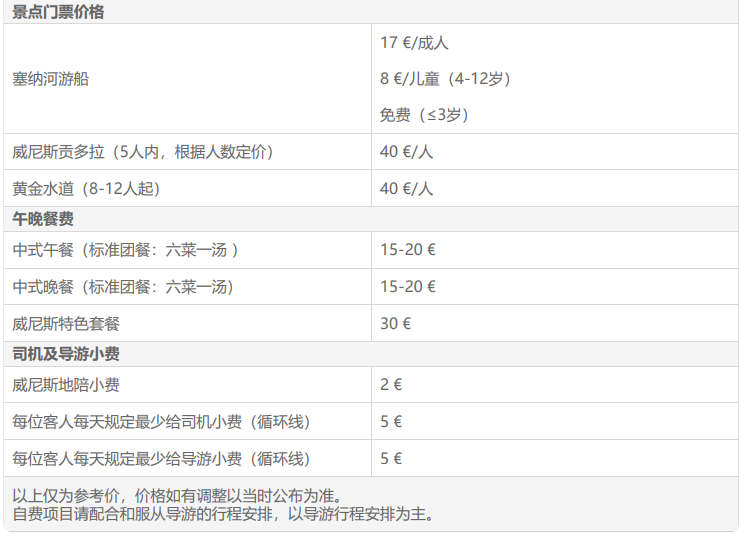
Task: Click the 17 €/成人 price text
Action: click(x=414, y=43)
